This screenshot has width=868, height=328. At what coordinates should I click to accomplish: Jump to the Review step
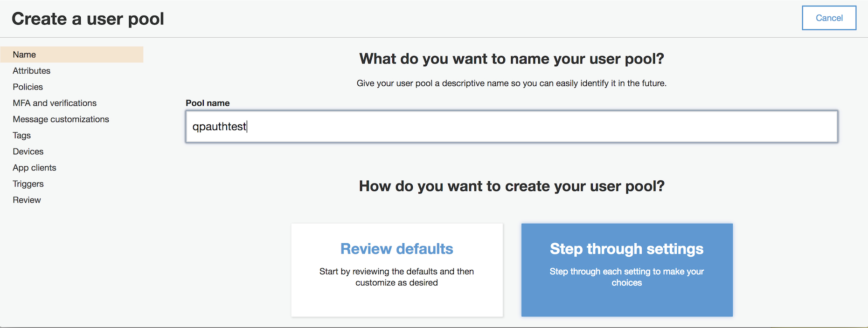point(27,200)
